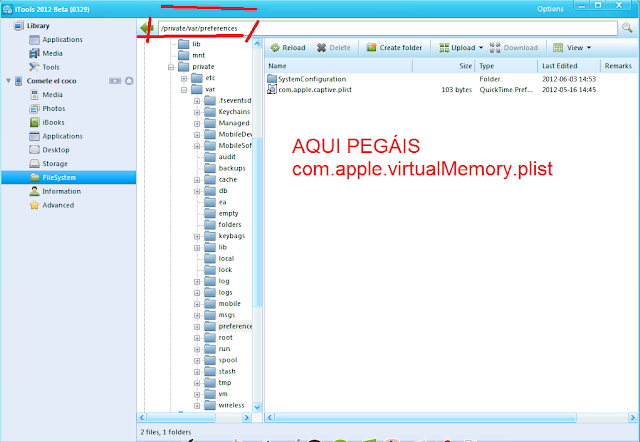Click the eject icon beside device name
640x442 pixels.
[129, 81]
